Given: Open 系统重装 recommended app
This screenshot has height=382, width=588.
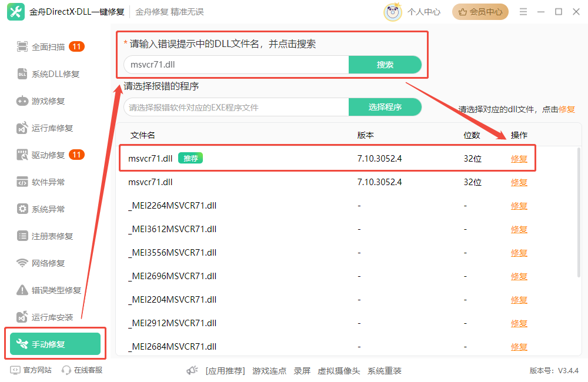Looking at the screenshot, I should click(385, 371).
